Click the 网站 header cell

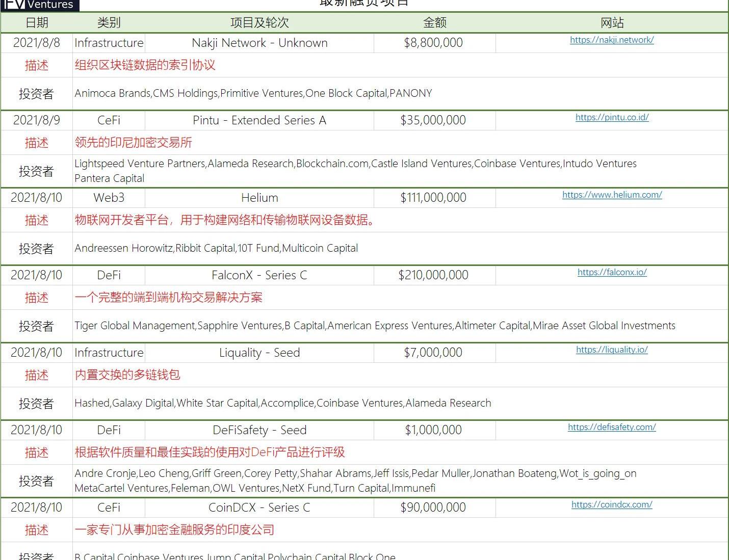pos(612,22)
